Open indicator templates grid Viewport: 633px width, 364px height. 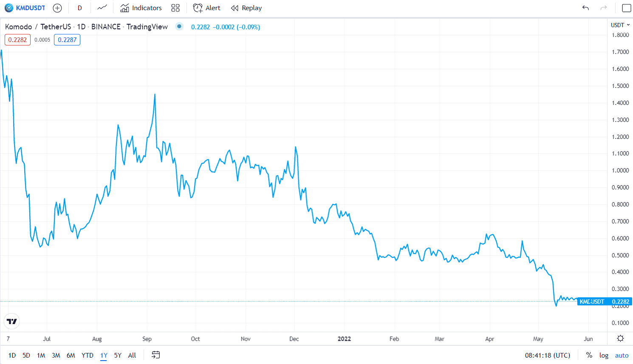[175, 8]
